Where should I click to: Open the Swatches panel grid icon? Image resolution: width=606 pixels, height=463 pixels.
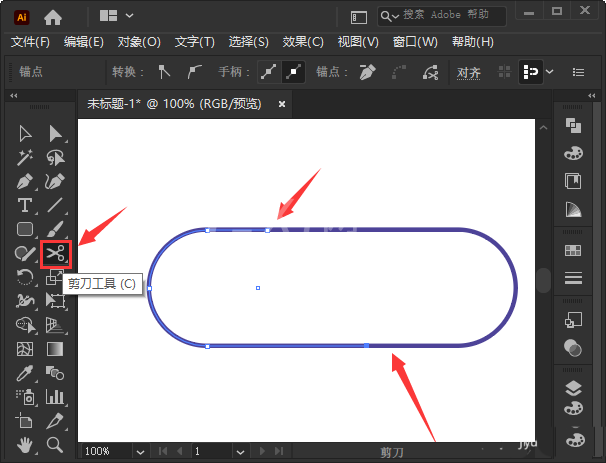point(573,250)
